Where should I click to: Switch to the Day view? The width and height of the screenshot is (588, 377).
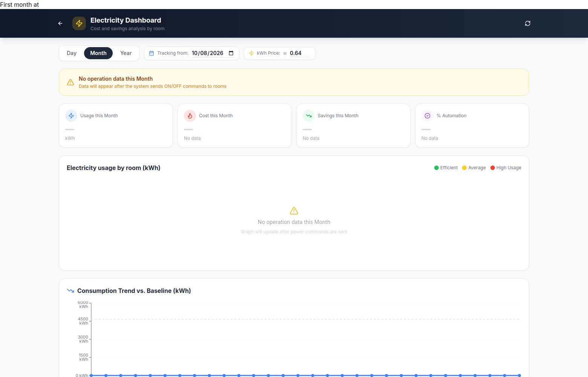(x=72, y=53)
